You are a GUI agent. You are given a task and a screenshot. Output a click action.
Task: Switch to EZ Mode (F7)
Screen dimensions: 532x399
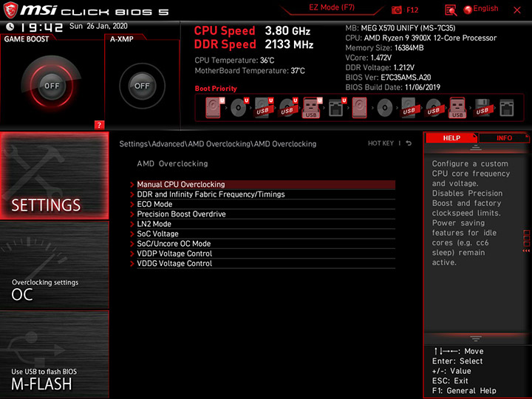332,7
